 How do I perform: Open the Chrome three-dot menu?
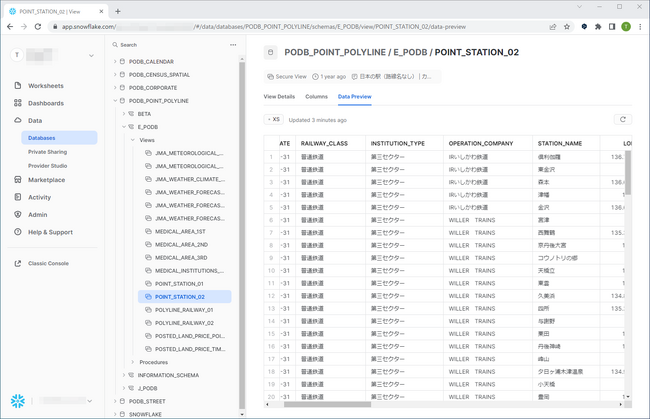tap(640, 27)
